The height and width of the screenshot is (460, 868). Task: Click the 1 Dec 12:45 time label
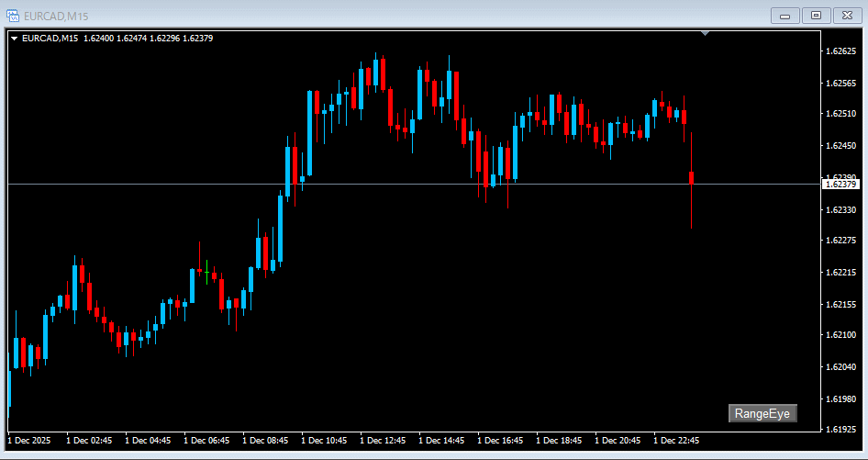(x=383, y=441)
